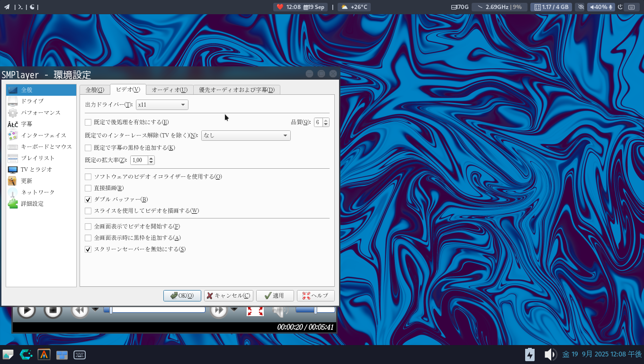Switch to the オーディオ(U) tab
Viewport: 644px width, 364px height.
pos(170,90)
